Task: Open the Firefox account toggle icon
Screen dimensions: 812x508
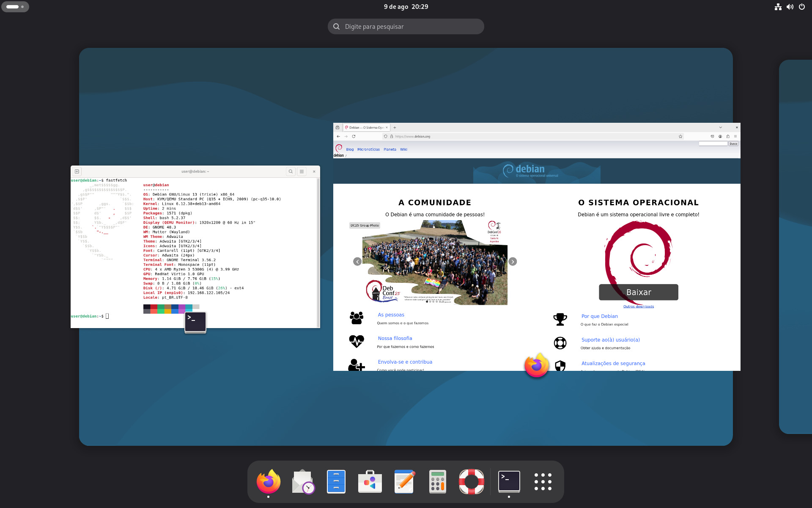Action: [720, 136]
